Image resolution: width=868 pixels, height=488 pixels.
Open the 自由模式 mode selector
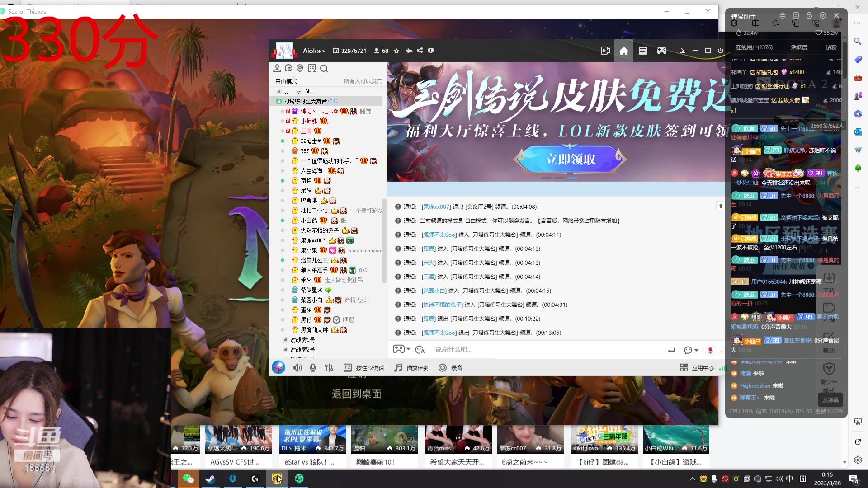(286, 81)
